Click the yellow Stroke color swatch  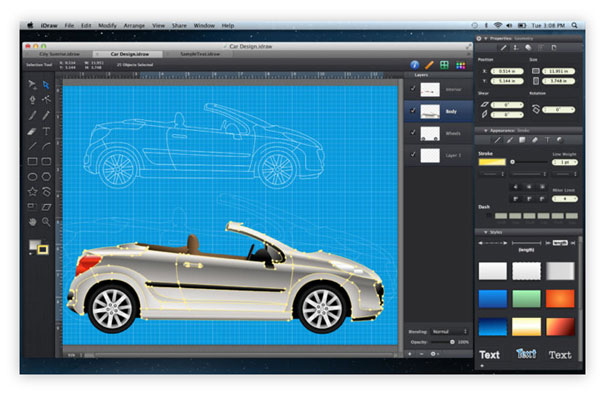(492, 162)
